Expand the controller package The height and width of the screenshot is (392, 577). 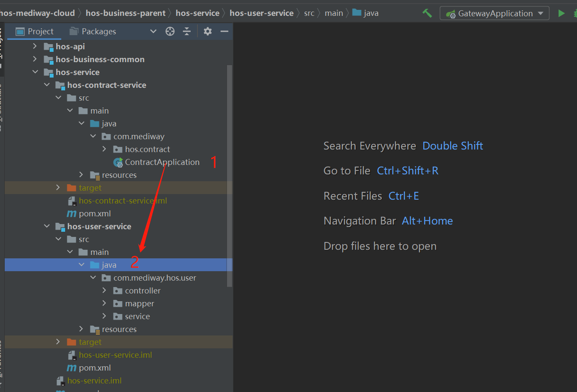105,290
